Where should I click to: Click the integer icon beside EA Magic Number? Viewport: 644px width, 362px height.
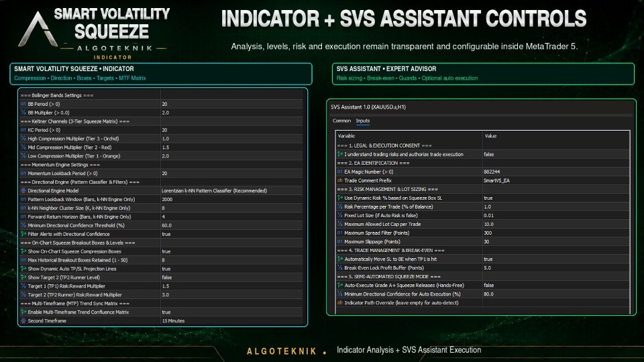340,172
